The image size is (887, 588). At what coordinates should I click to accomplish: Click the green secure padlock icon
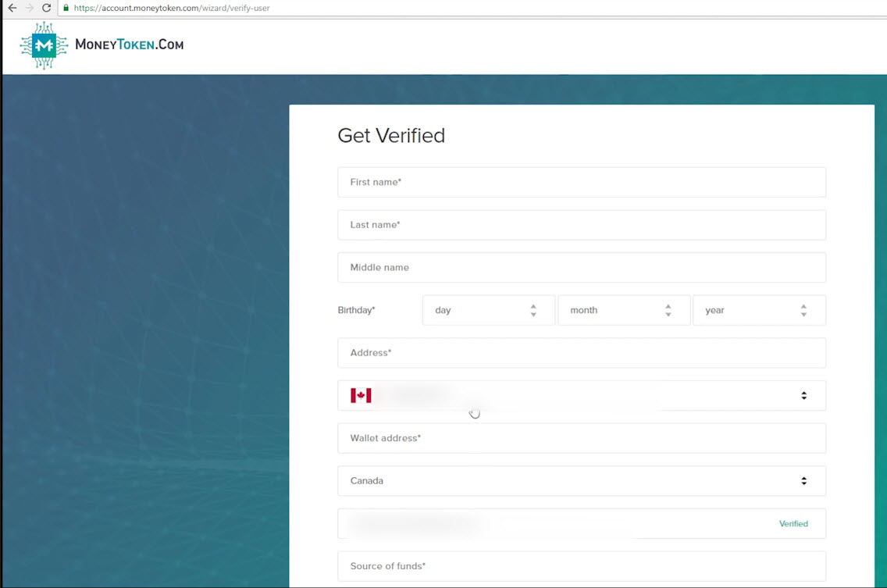66,8
